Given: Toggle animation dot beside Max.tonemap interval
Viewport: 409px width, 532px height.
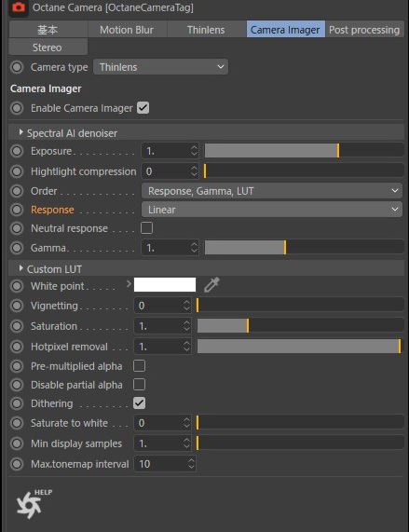Looking at the screenshot, I should pos(17,464).
